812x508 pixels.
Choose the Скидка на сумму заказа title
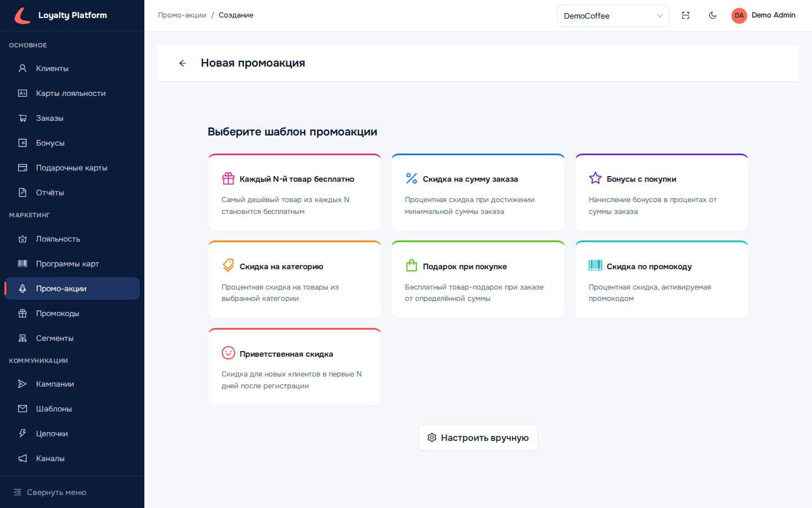pos(470,179)
